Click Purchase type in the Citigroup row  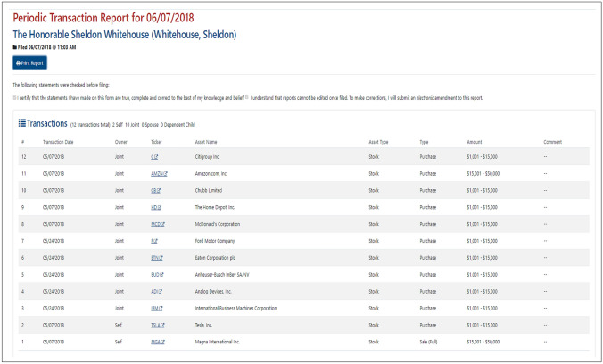(x=427, y=157)
